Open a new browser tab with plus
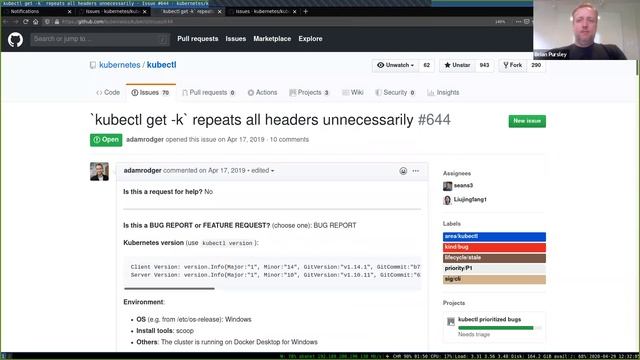 [x=305, y=11]
